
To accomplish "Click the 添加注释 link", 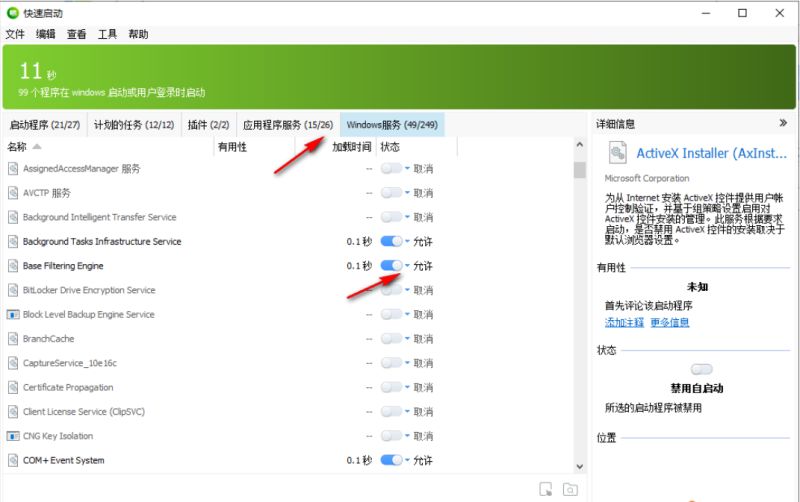I will point(624,322).
